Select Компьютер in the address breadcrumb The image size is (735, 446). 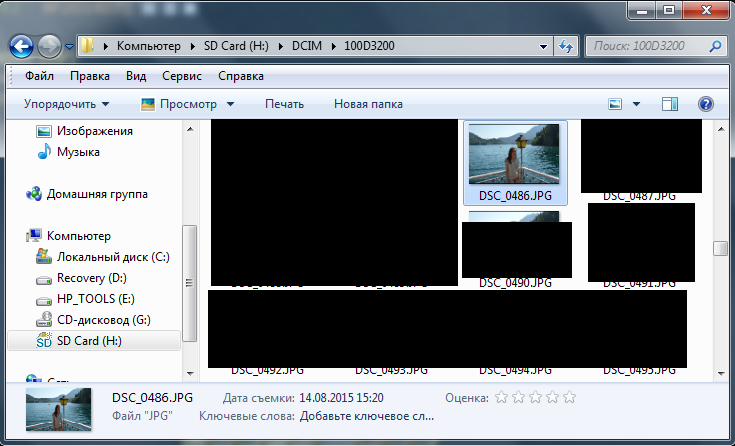tap(149, 46)
